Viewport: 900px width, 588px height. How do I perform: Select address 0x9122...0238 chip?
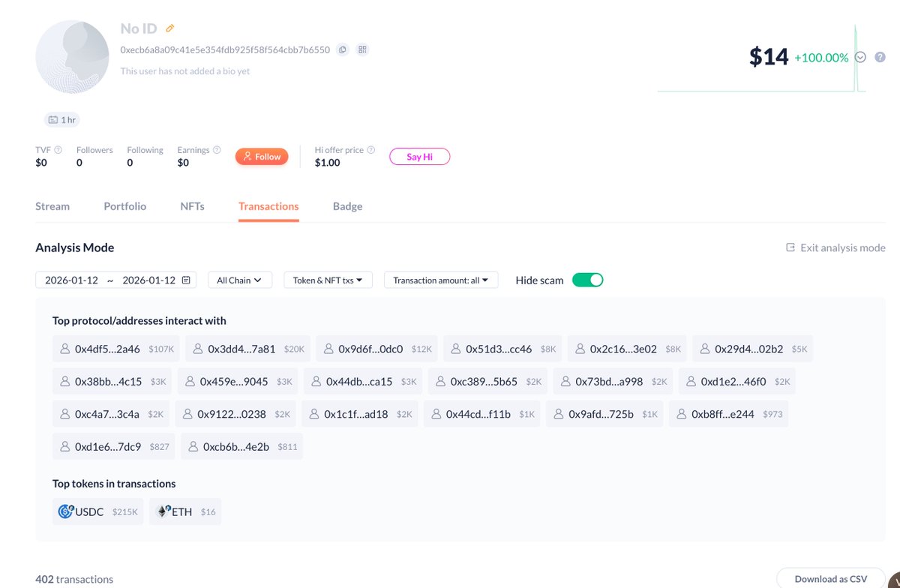(x=235, y=413)
